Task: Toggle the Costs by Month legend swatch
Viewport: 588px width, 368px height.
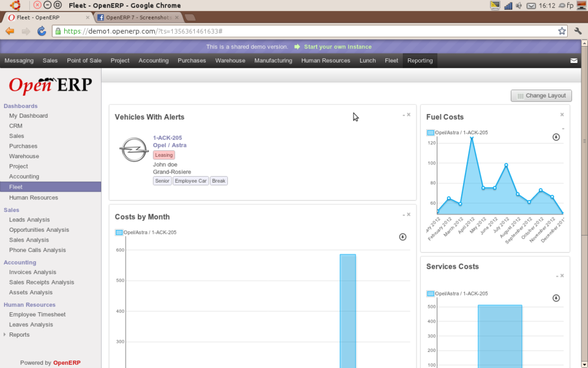Action: 119,232
